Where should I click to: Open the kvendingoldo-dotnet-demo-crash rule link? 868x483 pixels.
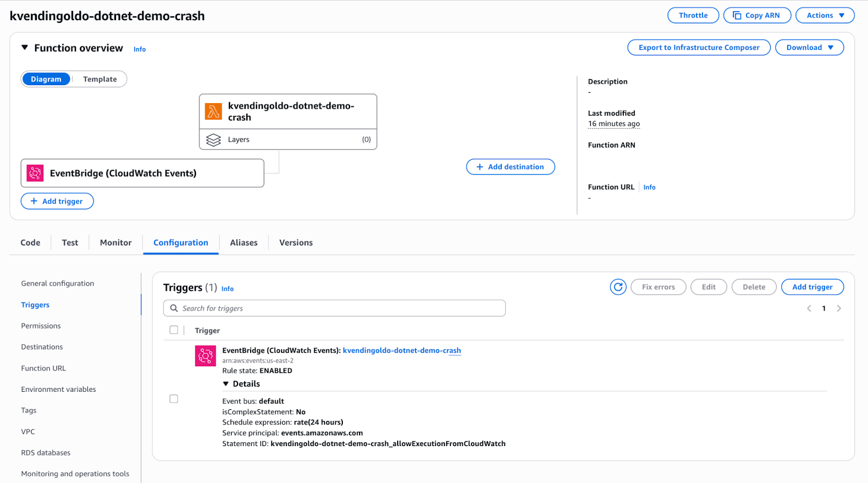pyautogui.click(x=401, y=351)
